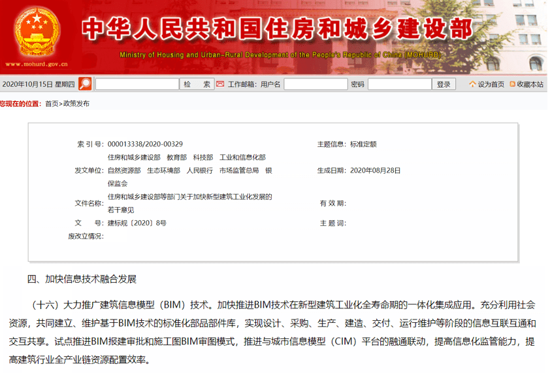Viewport: 550px width, 392px height.
Task: Click the red envelope mailbox icon
Action: tap(220, 84)
